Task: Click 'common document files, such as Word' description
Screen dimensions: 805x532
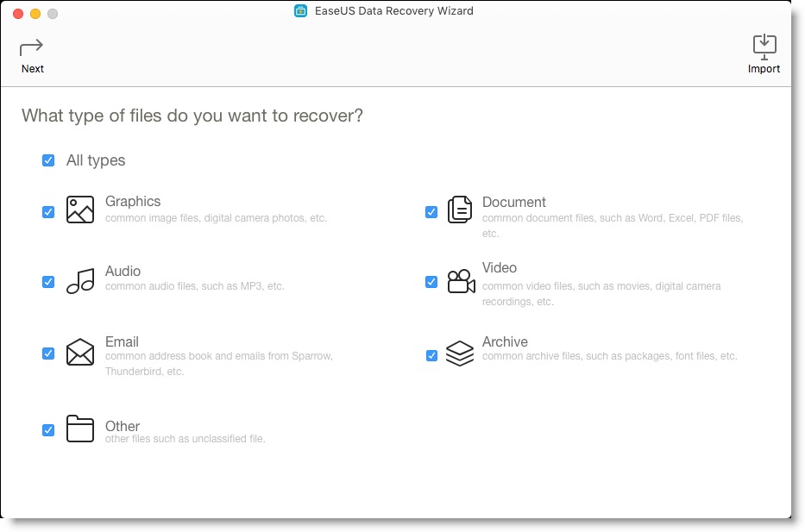Action: click(613, 226)
